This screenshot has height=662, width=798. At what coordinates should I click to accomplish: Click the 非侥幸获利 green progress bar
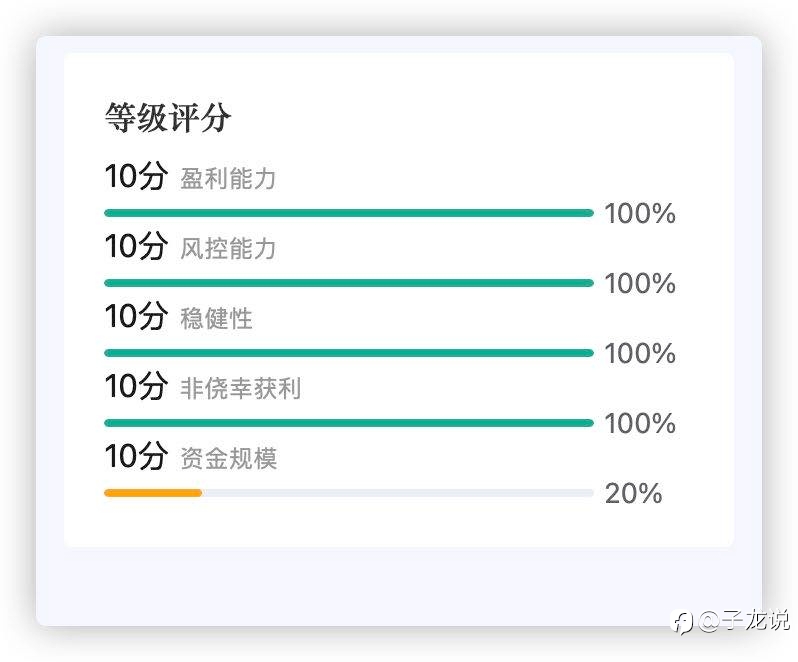pyautogui.click(x=349, y=423)
